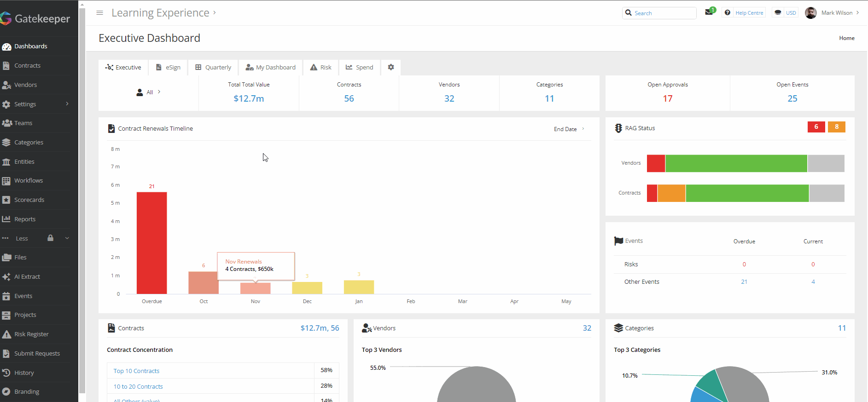This screenshot has width=868, height=402.
Task: Click the lock icon beside Less
Action: (x=51, y=238)
